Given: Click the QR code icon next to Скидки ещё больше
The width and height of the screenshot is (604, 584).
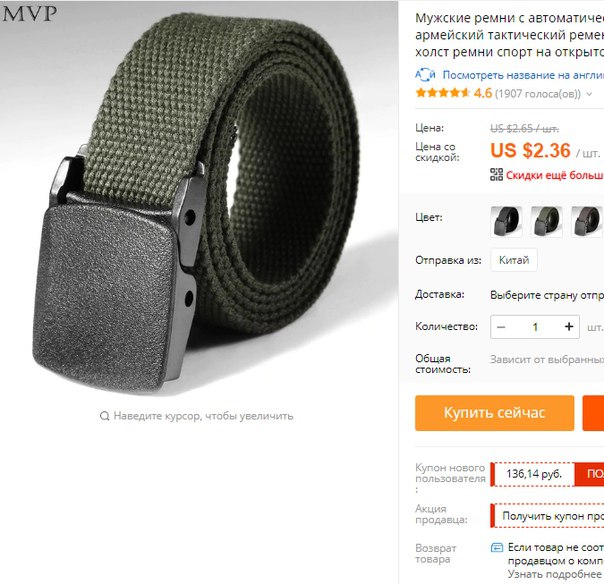Looking at the screenshot, I should coord(496,175).
